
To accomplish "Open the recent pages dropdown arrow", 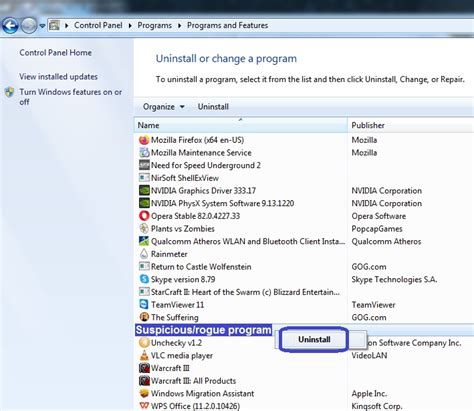I will point(42,26).
